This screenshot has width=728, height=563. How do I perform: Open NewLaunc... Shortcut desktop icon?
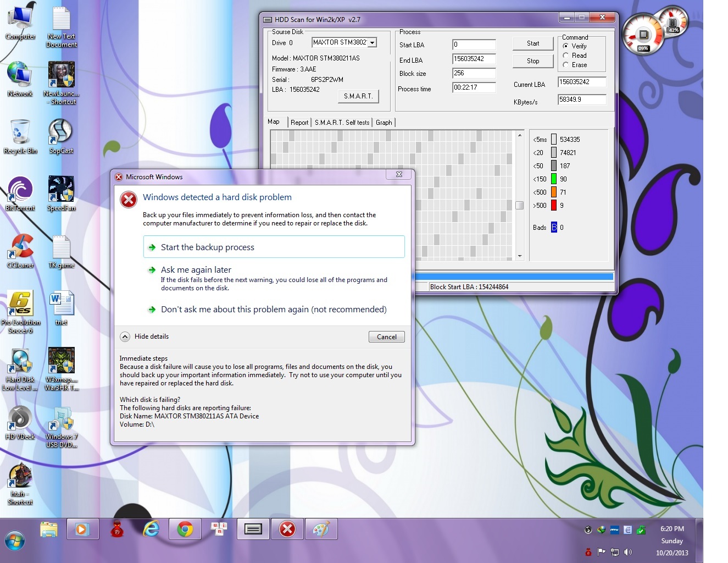pyautogui.click(x=61, y=83)
